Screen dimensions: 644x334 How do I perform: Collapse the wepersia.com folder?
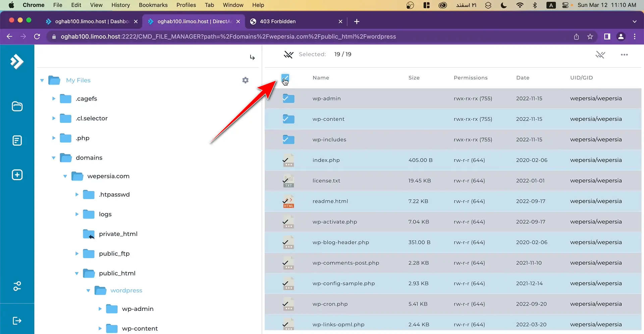point(65,176)
